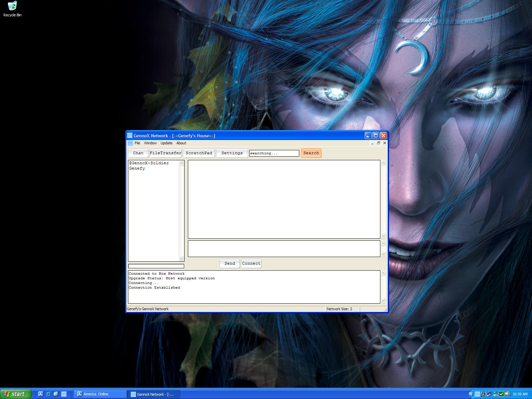Click the search text field
This screenshot has width=532, height=399.
pos(274,153)
